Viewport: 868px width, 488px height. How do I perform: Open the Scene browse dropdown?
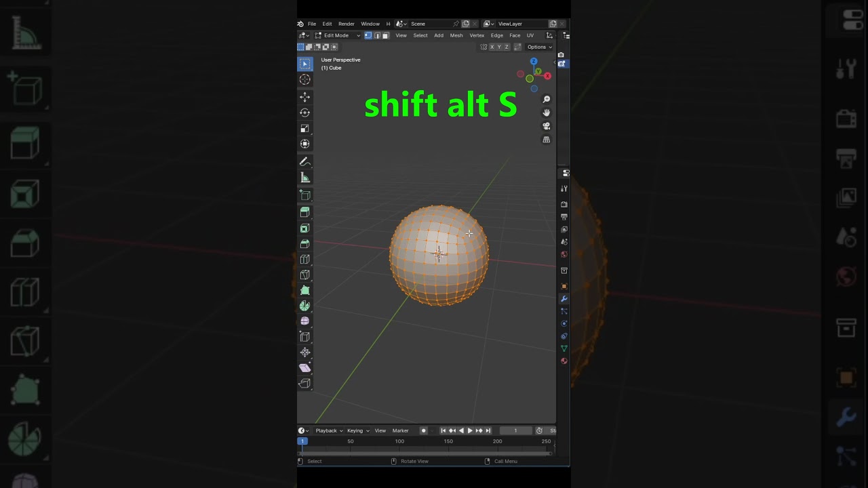(x=401, y=24)
